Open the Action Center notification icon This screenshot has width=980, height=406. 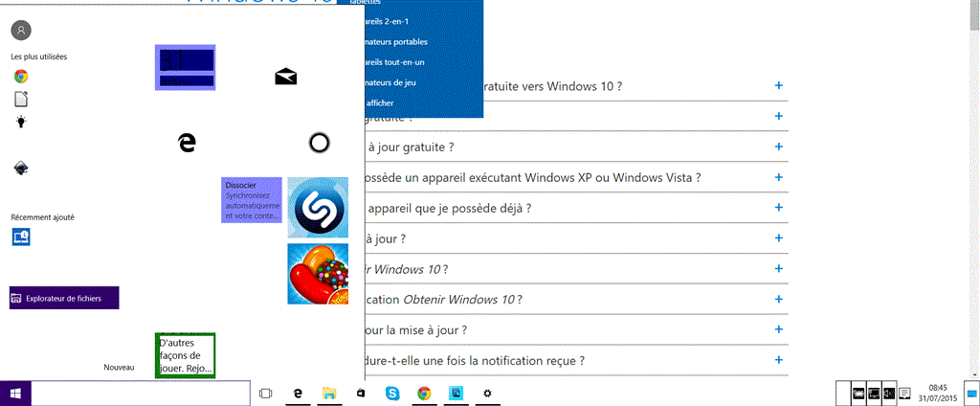click(903, 394)
